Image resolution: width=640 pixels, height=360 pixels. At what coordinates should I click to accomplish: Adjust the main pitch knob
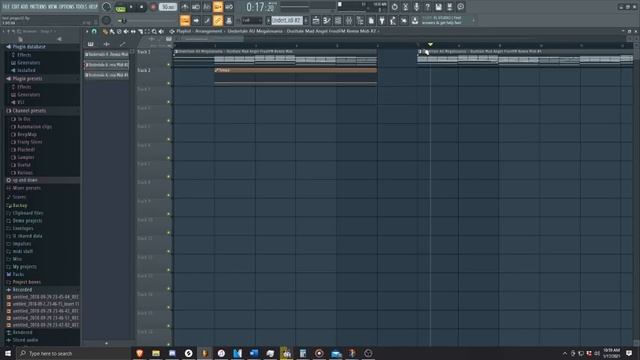point(107,20)
